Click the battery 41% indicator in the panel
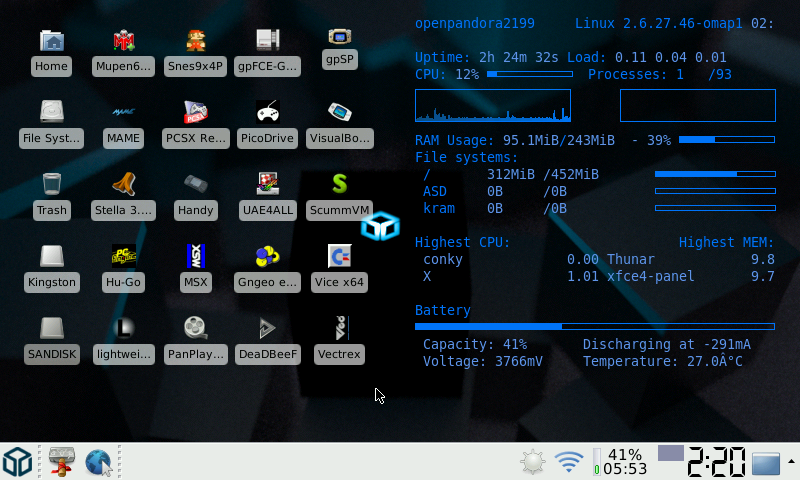800x480 pixels. coord(618,462)
